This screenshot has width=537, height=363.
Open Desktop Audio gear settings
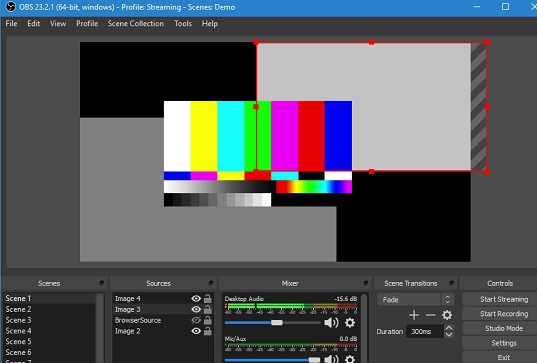tap(350, 323)
